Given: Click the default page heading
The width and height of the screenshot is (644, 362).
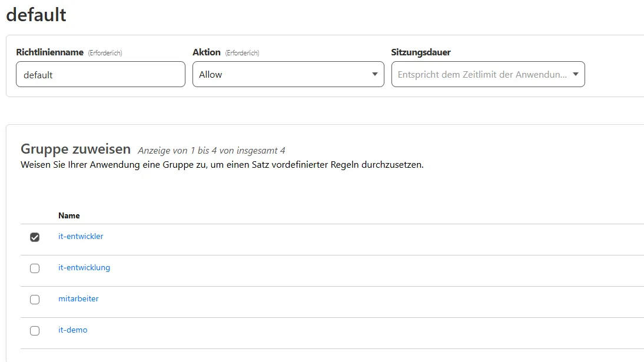Looking at the screenshot, I should [36, 15].
